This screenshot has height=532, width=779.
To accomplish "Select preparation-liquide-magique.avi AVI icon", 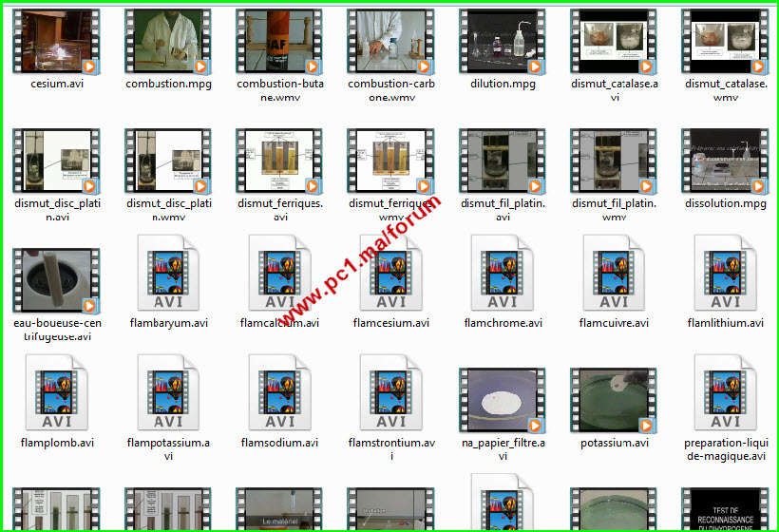I will 726,392.
